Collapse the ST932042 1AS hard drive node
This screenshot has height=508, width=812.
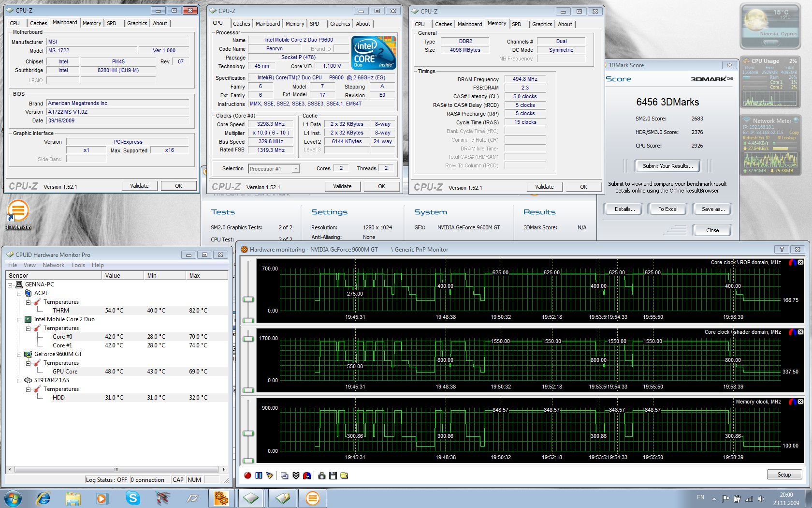[x=19, y=380]
